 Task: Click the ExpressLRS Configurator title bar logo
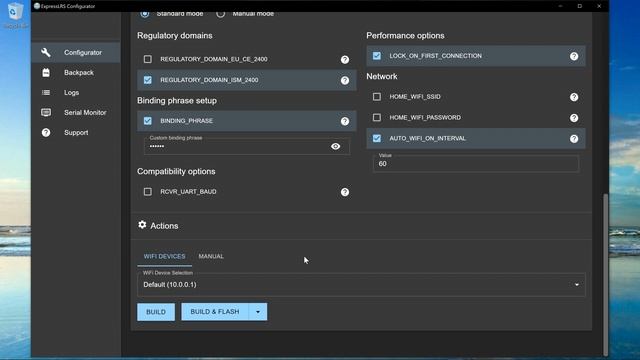(x=37, y=6)
